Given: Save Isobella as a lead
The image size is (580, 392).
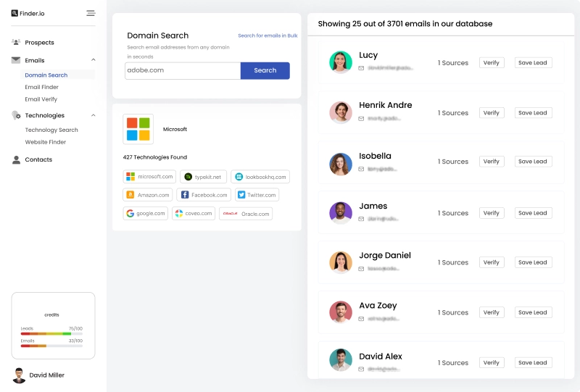Looking at the screenshot, I should pyautogui.click(x=533, y=162).
